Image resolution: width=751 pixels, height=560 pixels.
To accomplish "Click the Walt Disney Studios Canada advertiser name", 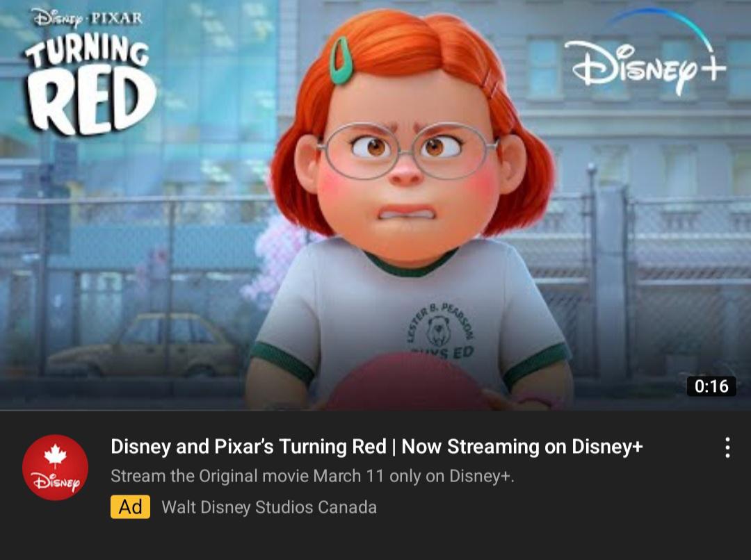I will click(x=270, y=507).
